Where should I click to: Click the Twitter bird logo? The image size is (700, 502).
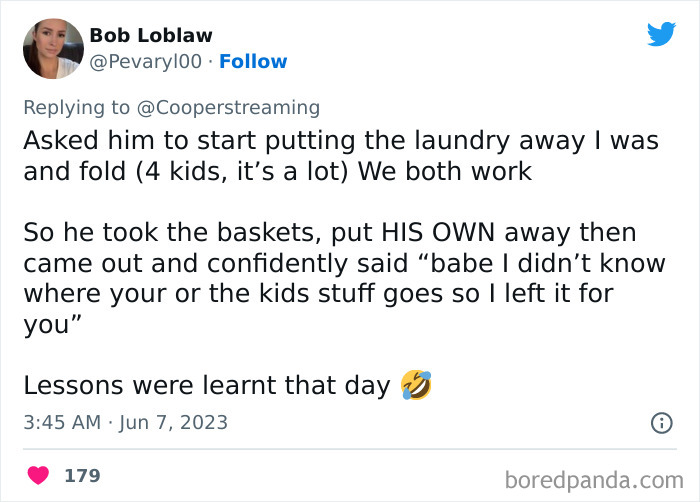[661, 34]
